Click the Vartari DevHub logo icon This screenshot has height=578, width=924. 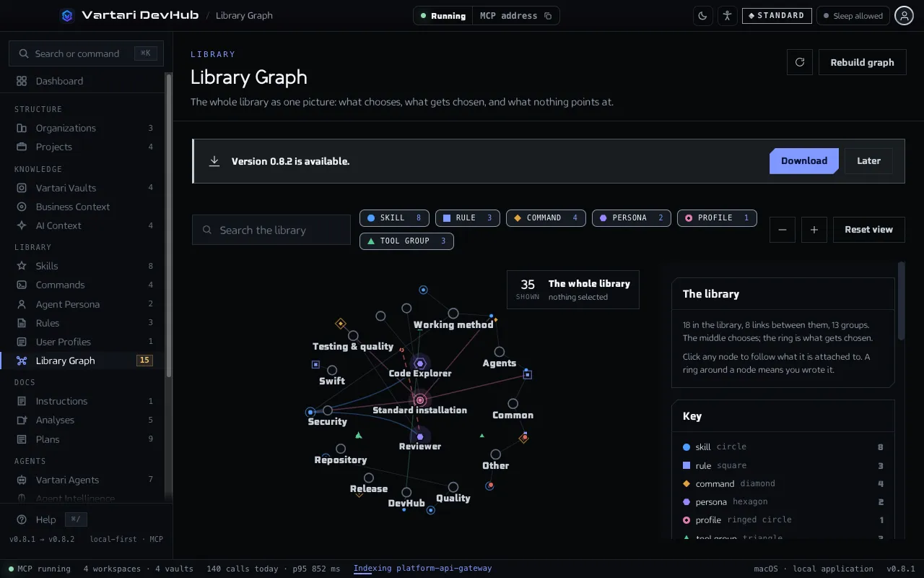pyautogui.click(x=67, y=15)
